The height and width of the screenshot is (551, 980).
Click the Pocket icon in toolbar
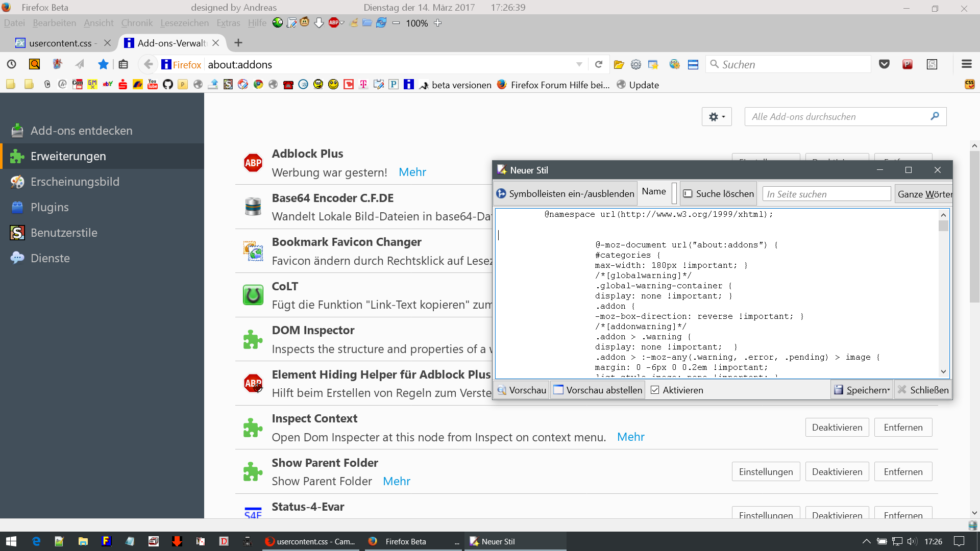pos(884,64)
